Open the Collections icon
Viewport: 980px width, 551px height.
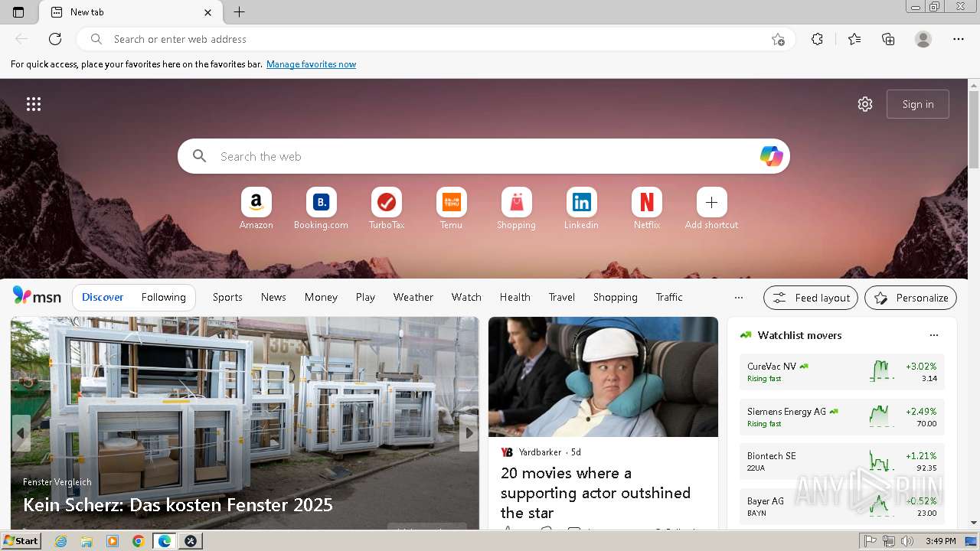click(x=888, y=39)
